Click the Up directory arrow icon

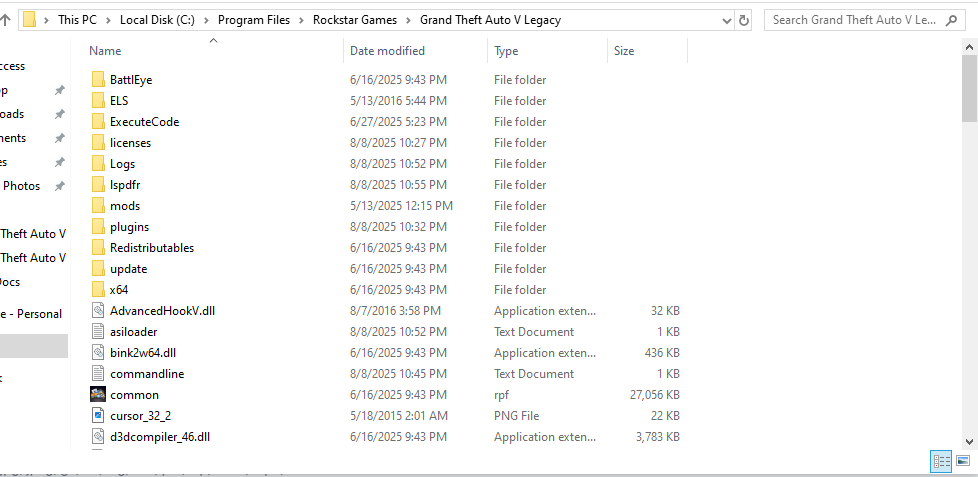pos(5,20)
